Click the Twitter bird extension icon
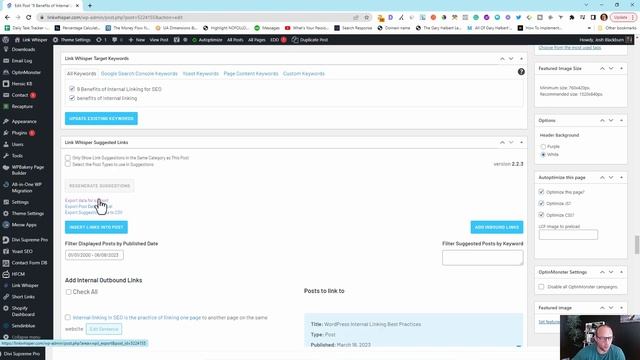This screenshot has height=360, width=640. click(x=518, y=18)
